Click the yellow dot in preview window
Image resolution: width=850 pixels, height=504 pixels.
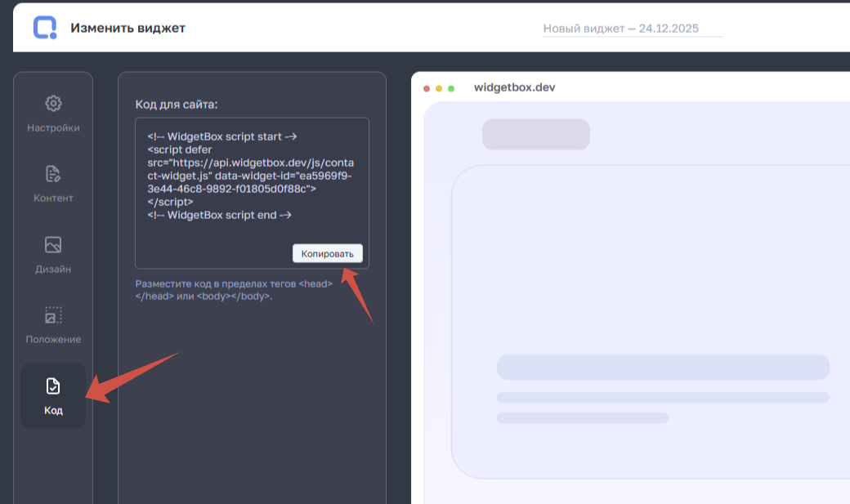(x=439, y=88)
